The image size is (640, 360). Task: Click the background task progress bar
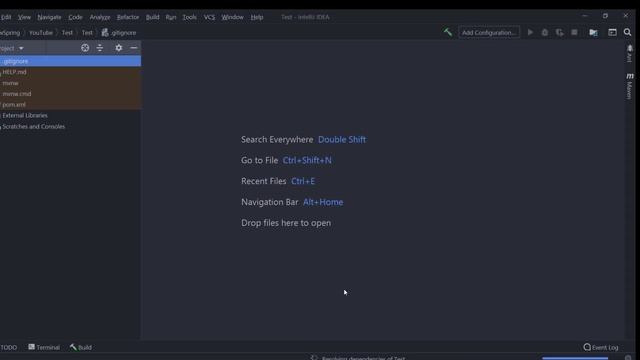[x=575, y=358]
